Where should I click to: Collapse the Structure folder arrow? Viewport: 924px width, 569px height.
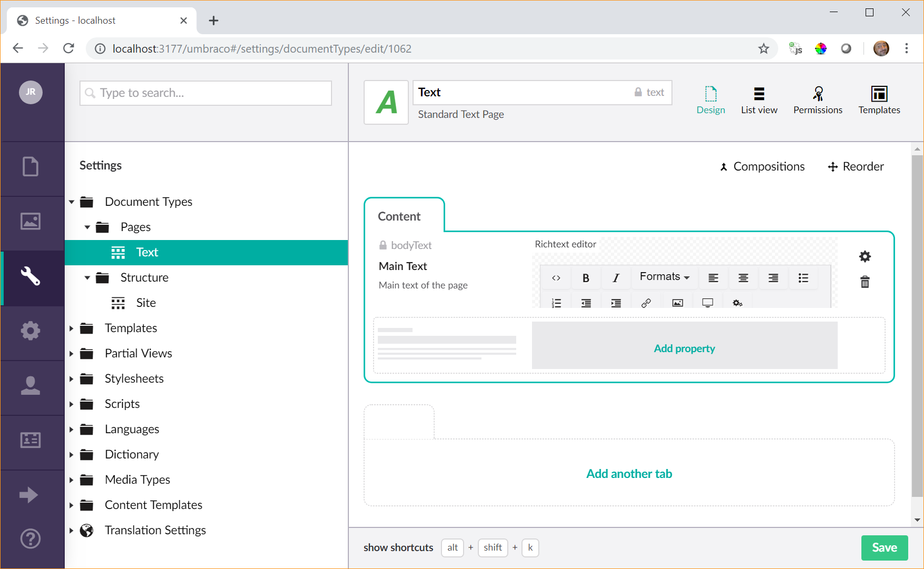coord(87,278)
